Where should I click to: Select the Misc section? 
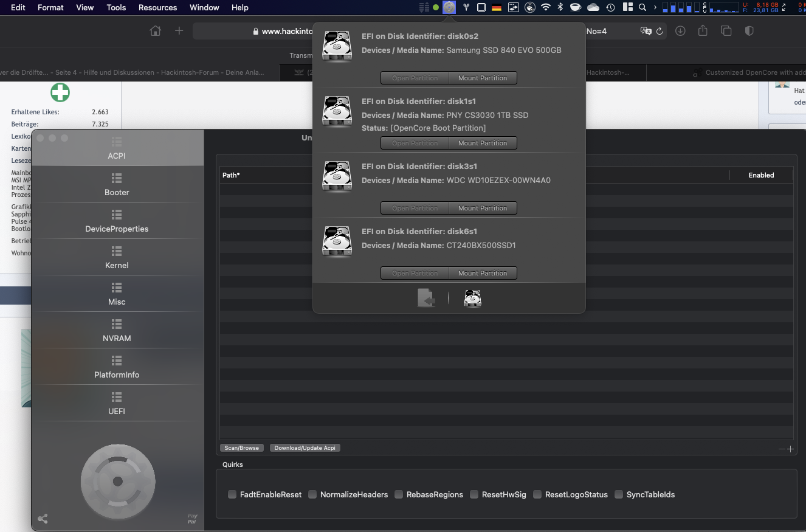(117, 294)
